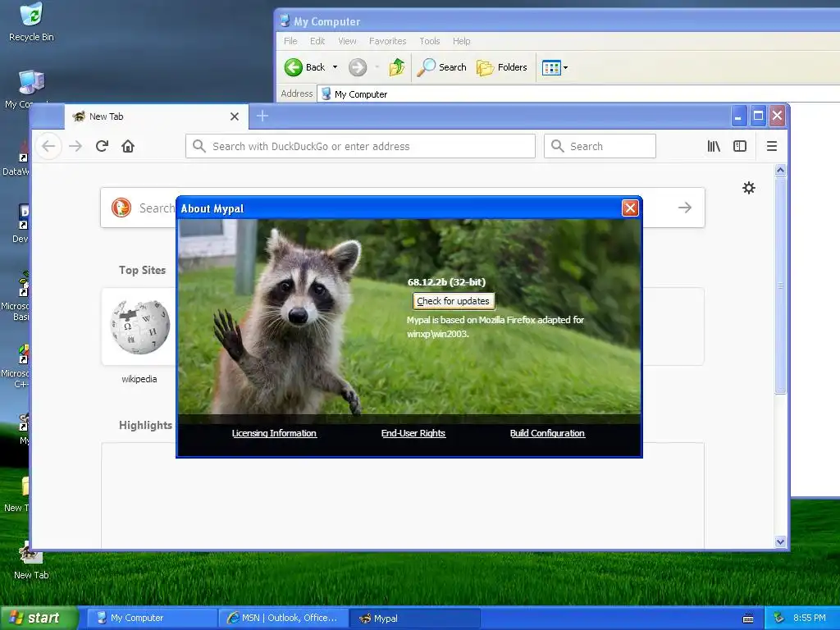Viewport: 840px width, 630px height.
Task: Open Views icon in My Computer toolbar
Action: [550, 68]
